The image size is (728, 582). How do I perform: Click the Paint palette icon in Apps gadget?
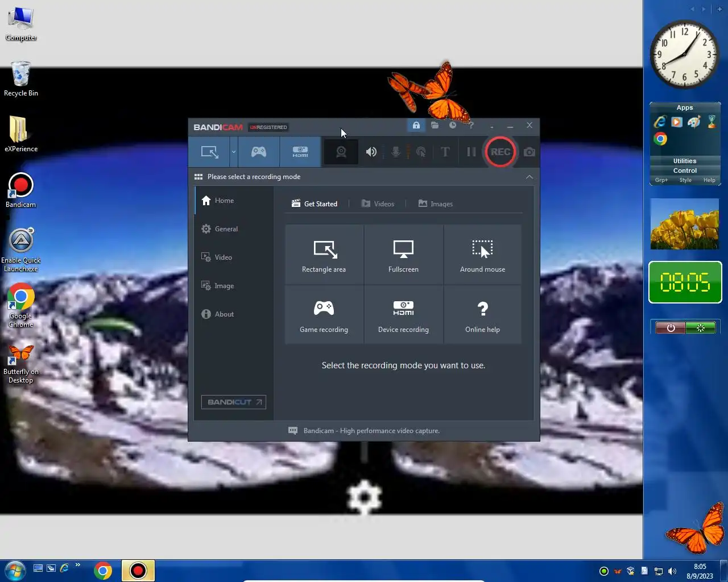[694, 122]
